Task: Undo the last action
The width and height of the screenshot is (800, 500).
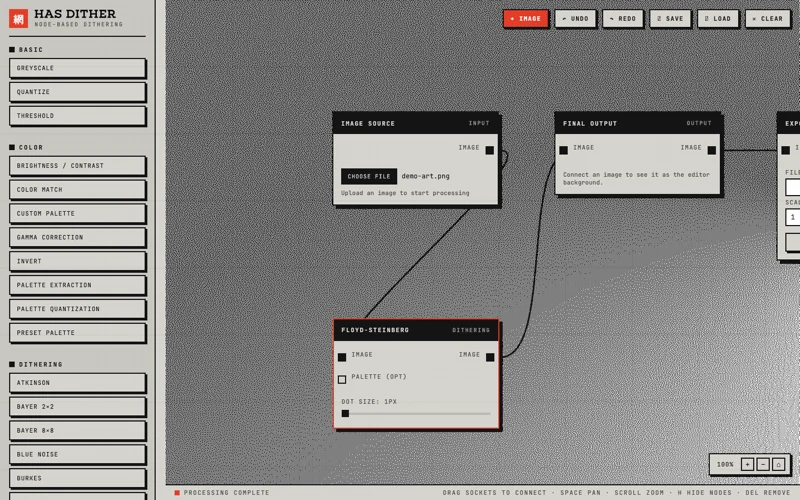Action: (x=575, y=18)
